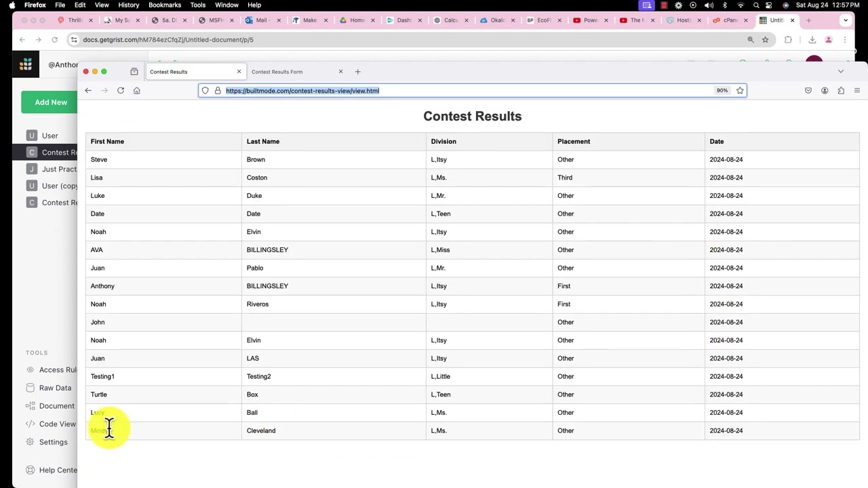
Task: Open a new Chrome tab with plus button
Action: (x=808, y=20)
